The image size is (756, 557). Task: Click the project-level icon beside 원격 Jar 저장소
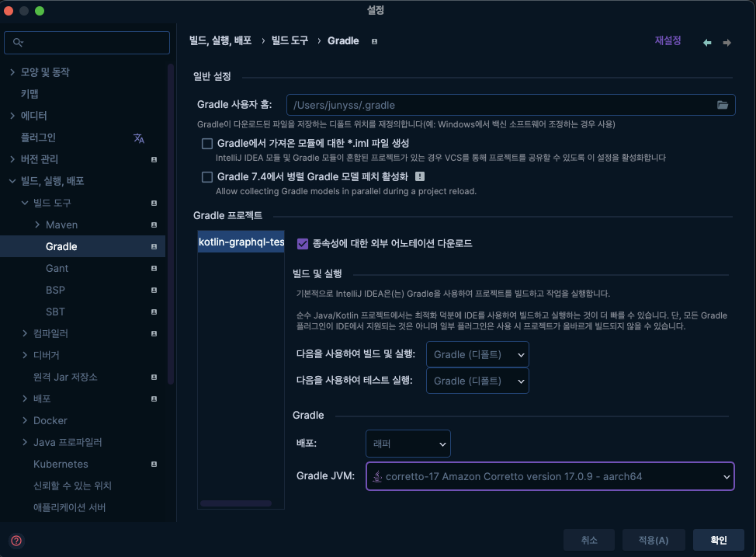[154, 377]
